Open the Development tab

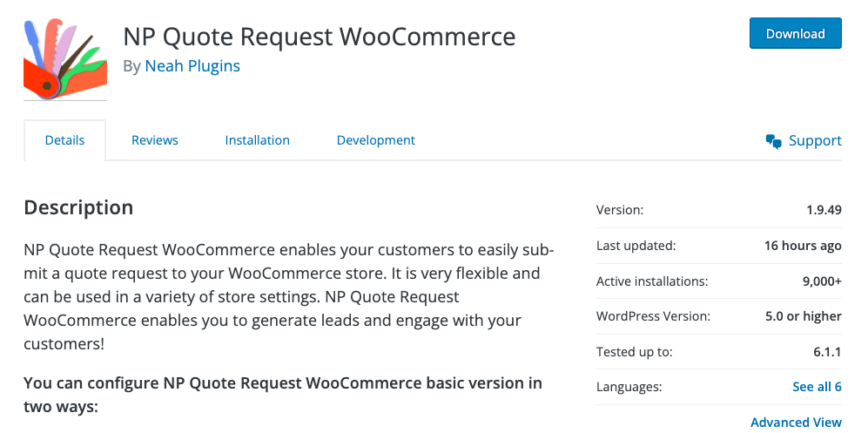click(x=376, y=140)
